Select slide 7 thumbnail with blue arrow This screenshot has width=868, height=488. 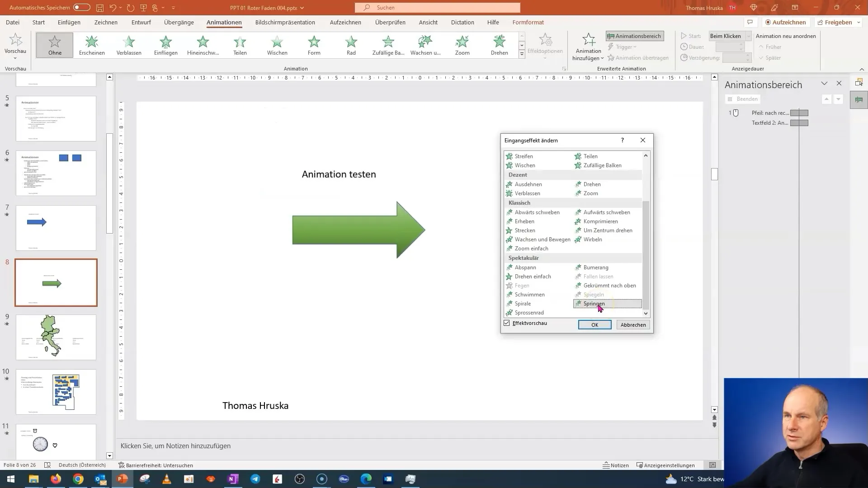point(56,228)
